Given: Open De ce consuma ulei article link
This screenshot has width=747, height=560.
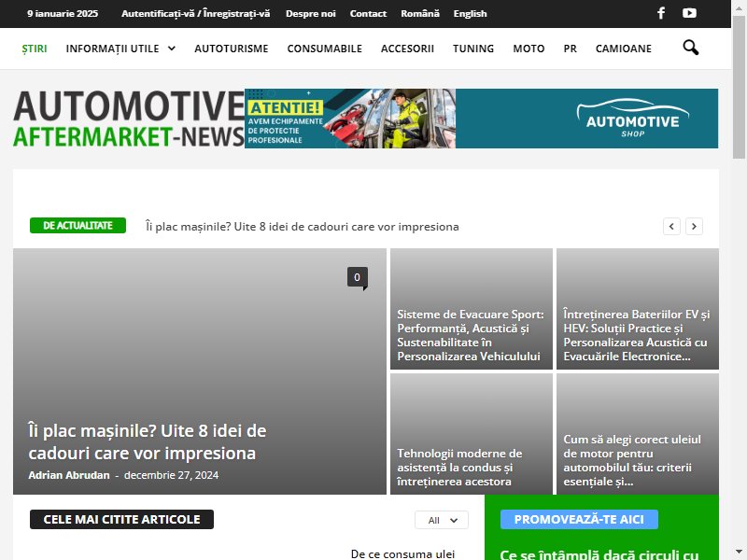Looking at the screenshot, I should click(402, 554).
